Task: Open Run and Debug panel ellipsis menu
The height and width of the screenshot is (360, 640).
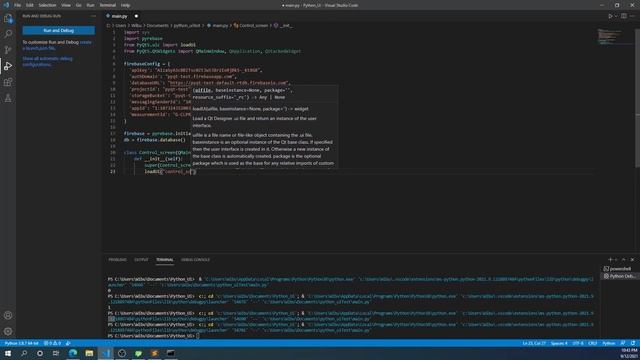Action: [93, 16]
